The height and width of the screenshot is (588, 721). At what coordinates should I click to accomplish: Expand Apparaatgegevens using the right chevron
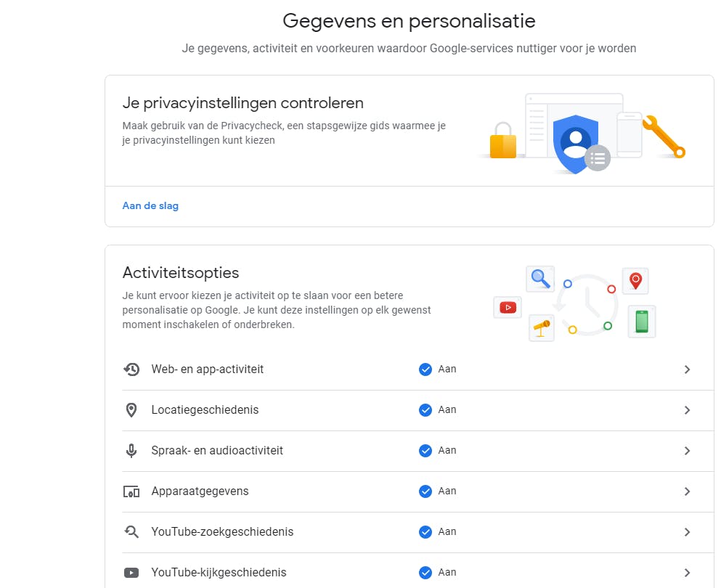pyautogui.click(x=687, y=491)
